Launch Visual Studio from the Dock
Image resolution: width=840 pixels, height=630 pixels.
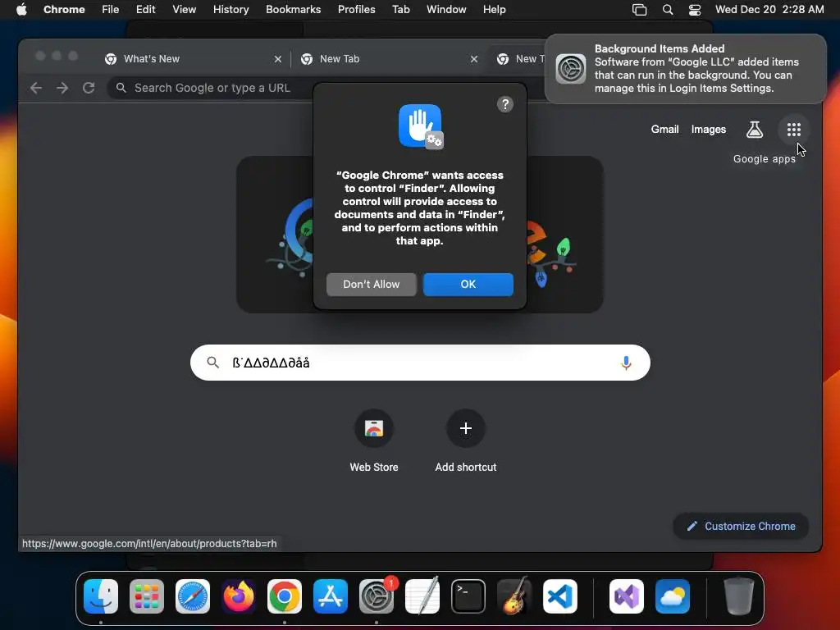click(626, 596)
